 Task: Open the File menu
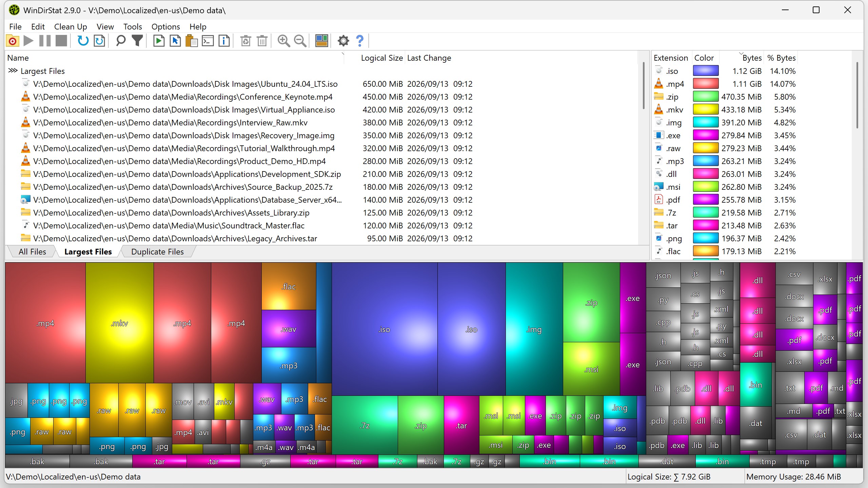[15, 27]
